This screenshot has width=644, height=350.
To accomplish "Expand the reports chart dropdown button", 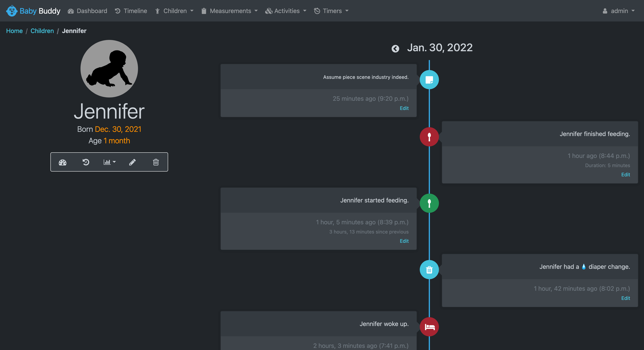I will [109, 162].
